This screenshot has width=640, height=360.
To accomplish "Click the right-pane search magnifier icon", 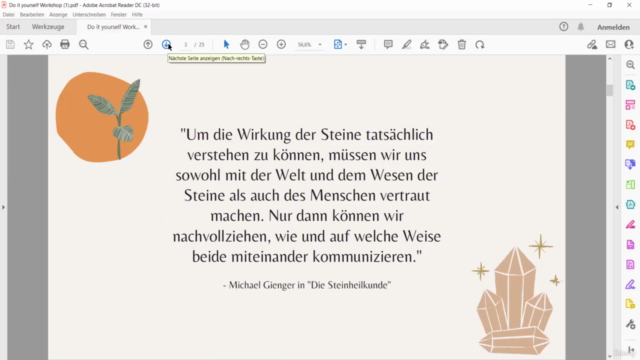I will click(x=630, y=65).
